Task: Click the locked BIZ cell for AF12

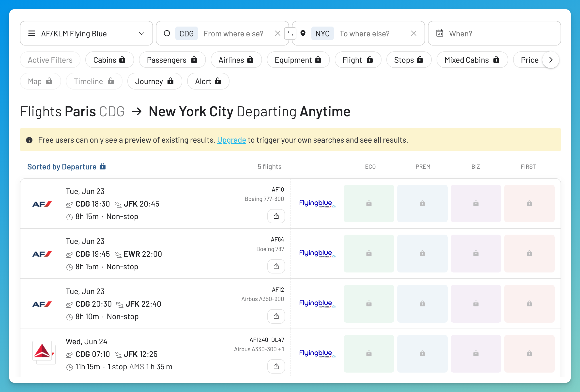Action: 476,304
